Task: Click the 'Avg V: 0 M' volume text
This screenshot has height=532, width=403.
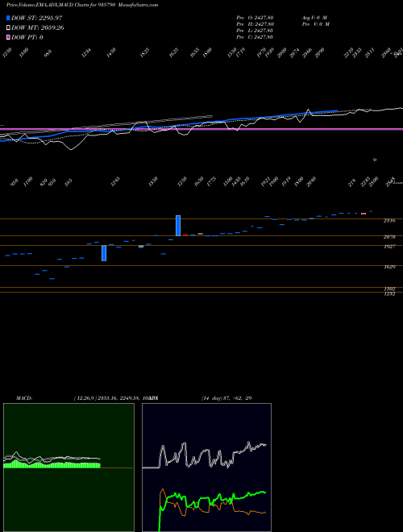Action: click(x=314, y=17)
